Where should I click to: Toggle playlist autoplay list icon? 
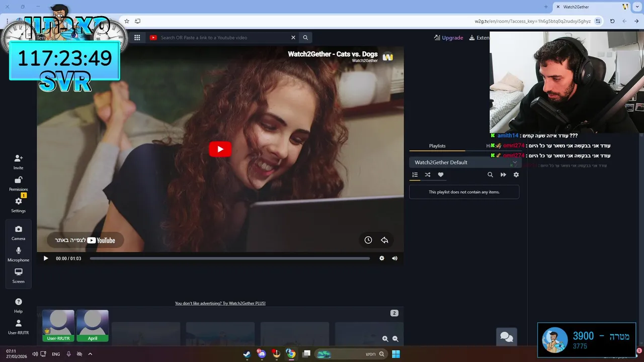click(415, 175)
